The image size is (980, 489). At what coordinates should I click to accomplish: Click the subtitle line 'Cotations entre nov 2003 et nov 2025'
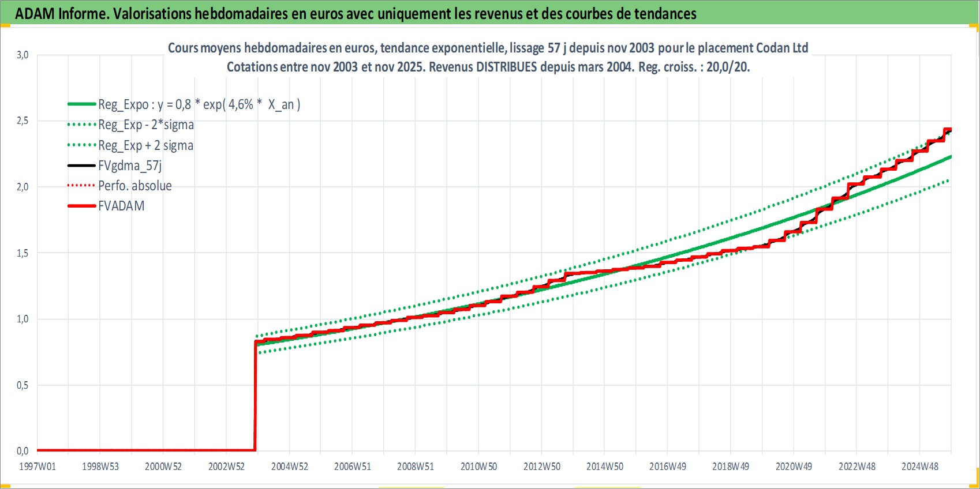pos(488,67)
